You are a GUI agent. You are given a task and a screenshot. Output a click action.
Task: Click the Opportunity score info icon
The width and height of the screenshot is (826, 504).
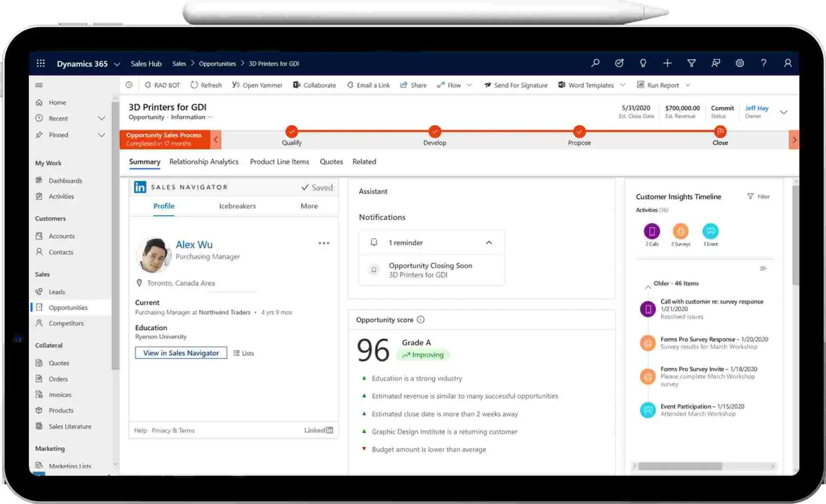420,320
